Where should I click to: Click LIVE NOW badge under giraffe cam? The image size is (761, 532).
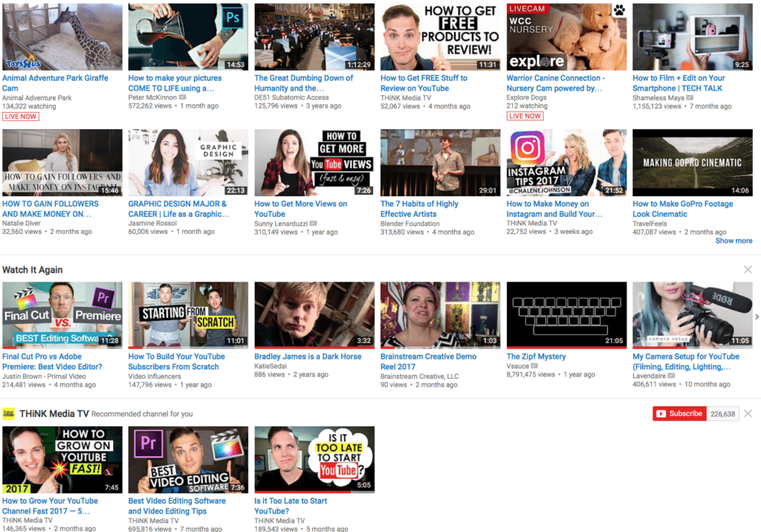click(x=20, y=117)
